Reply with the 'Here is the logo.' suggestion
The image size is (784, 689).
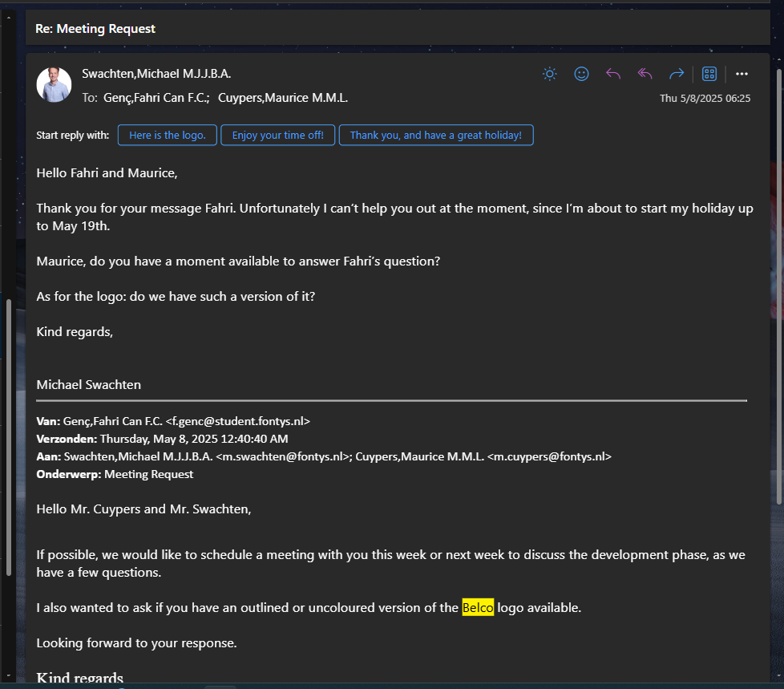click(x=167, y=135)
